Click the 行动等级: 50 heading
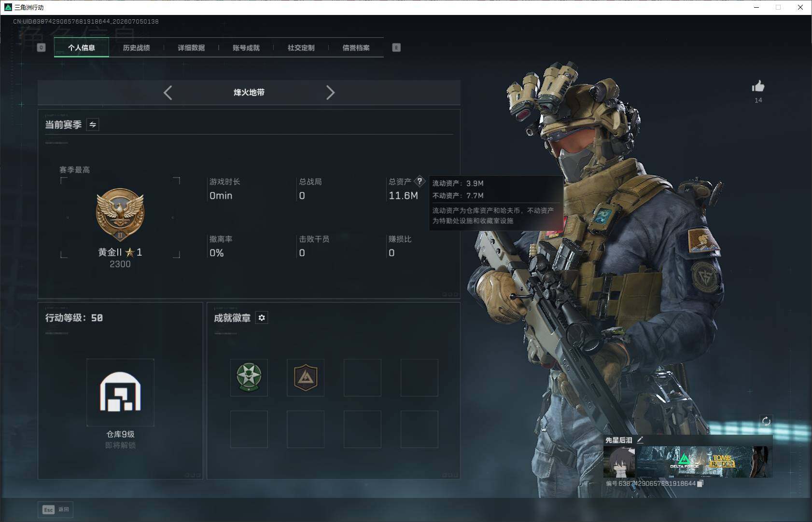The image size is (812, 522). [74, 317]
